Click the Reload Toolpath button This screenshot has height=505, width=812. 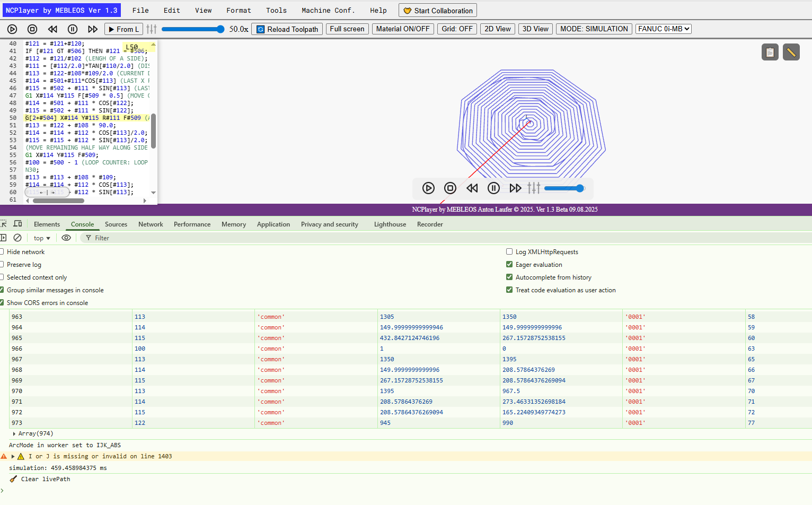point(287,29)
